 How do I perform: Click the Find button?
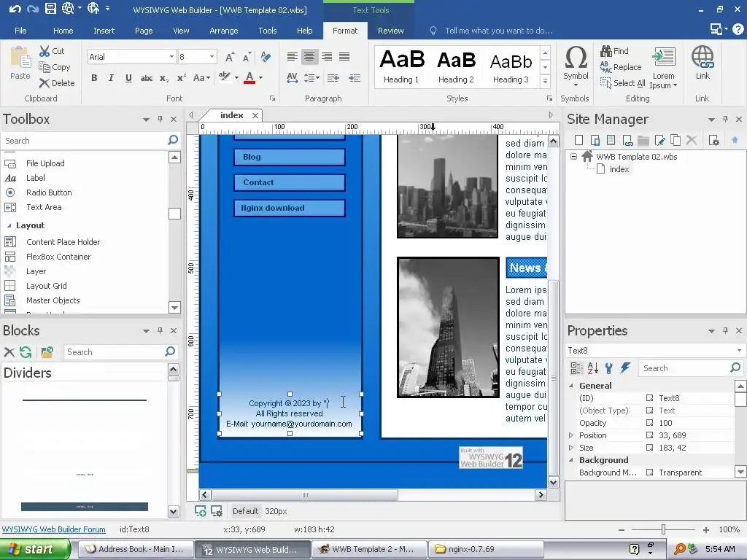click(x=614, y=50)
